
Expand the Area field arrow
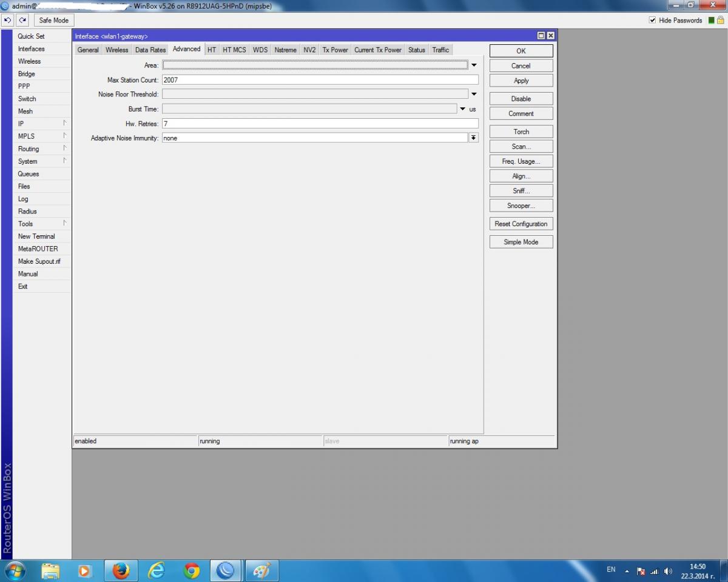pyautogui.click(x=474, y=65)
